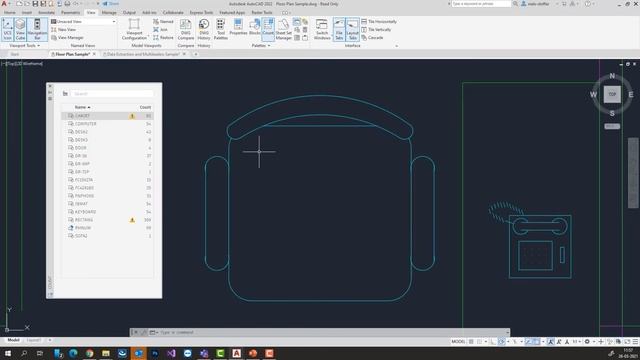The height and width of the screenshot is (360, 640).
Task: Select the SOFA2 block row
Action: 107,236
